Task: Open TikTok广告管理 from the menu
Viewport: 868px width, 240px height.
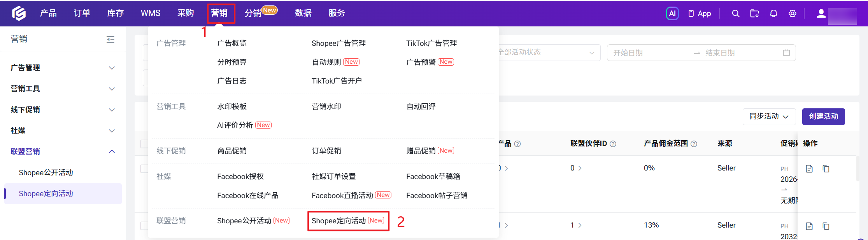Action: pos(431,43)
